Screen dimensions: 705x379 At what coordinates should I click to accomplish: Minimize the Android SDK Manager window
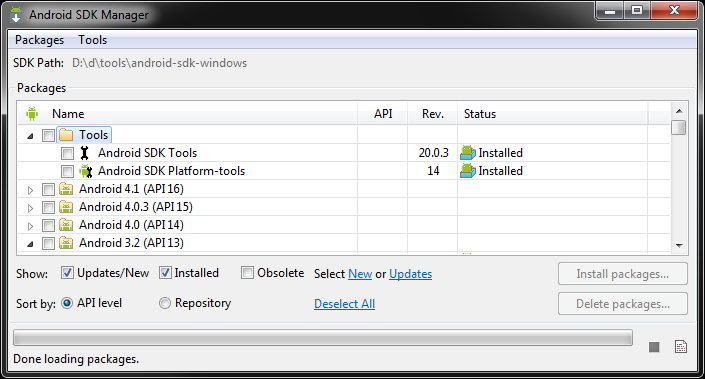point(609,10)
